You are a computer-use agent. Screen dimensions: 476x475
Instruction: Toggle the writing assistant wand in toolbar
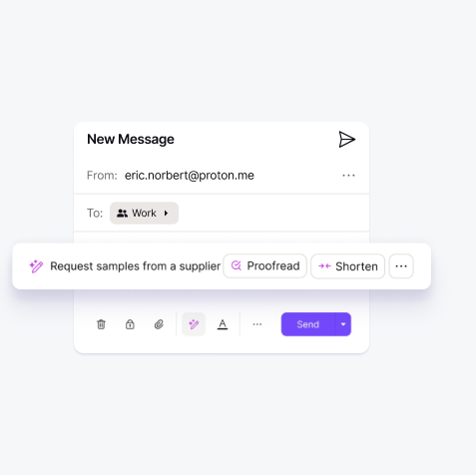click(194, 324)
